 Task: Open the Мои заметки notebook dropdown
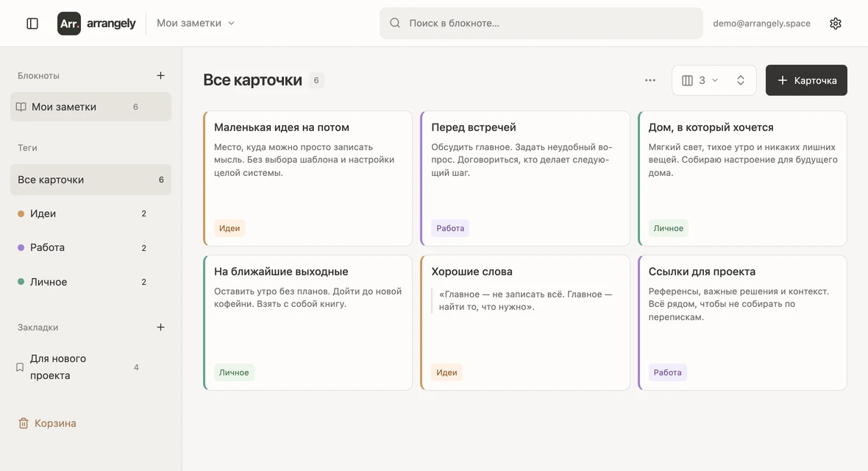point(196,24)
